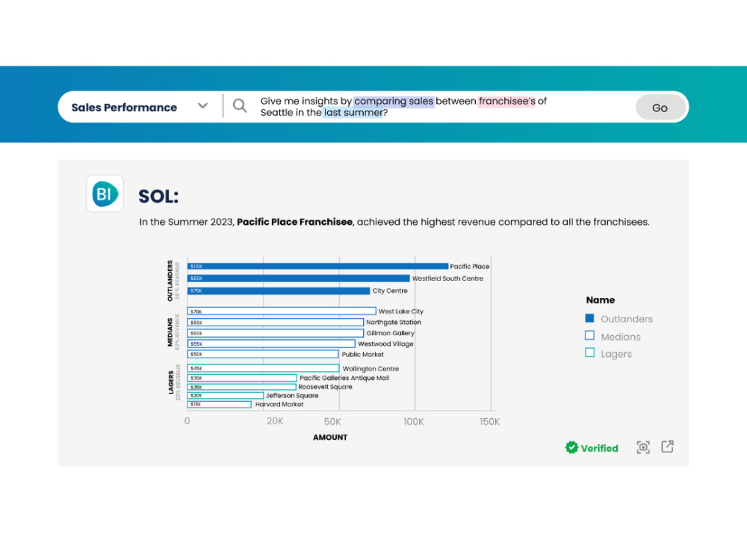Click the 'West Lake City' label
The height and width of the screenshot is (560, 747).
click(400, 311)
